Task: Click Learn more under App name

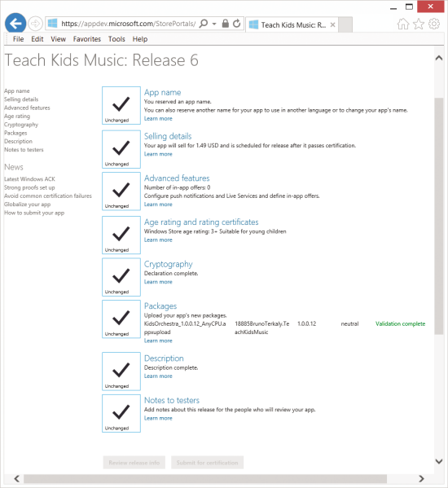Action: coord(158,119)
